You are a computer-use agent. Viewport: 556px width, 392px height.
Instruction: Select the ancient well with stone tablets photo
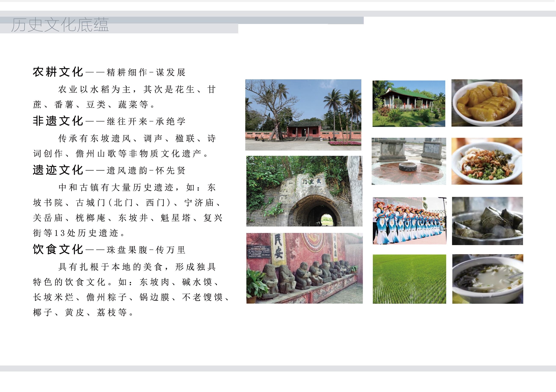(x=409, y=161)
